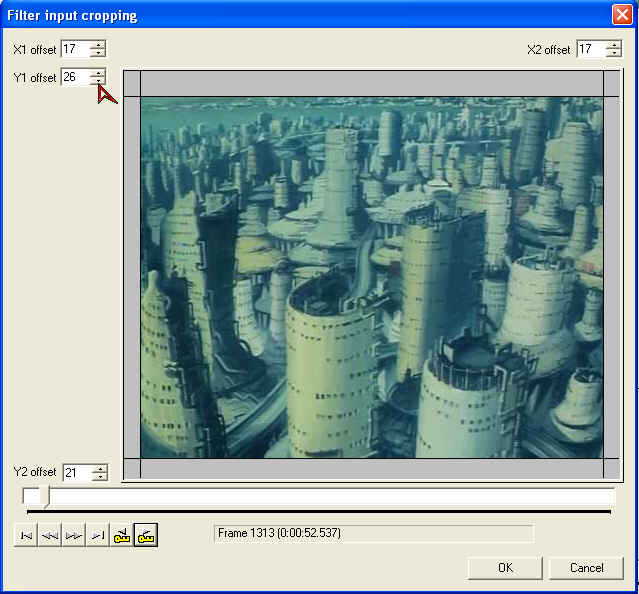This screenshot has height=594, width=639.
Task: Click into the Y2 offset value field
Action: click(77, 473)
